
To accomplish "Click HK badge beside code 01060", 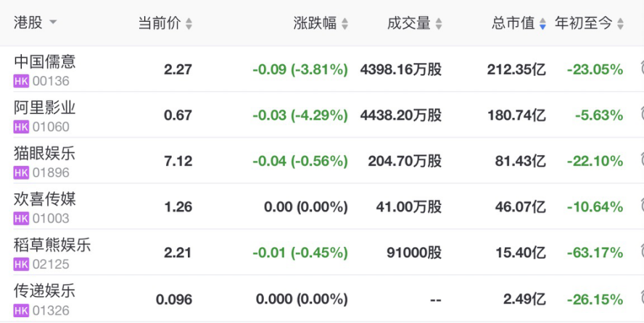I will (x=21, y=127).
